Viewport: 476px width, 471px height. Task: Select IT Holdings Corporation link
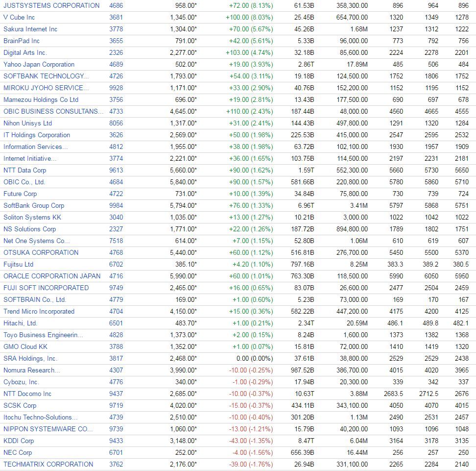tap(36, 135)
